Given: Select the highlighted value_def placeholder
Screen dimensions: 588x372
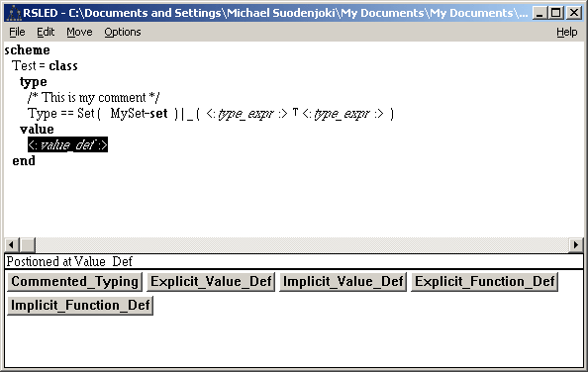Looking at the screenshot, I should [x=68, y=145].
